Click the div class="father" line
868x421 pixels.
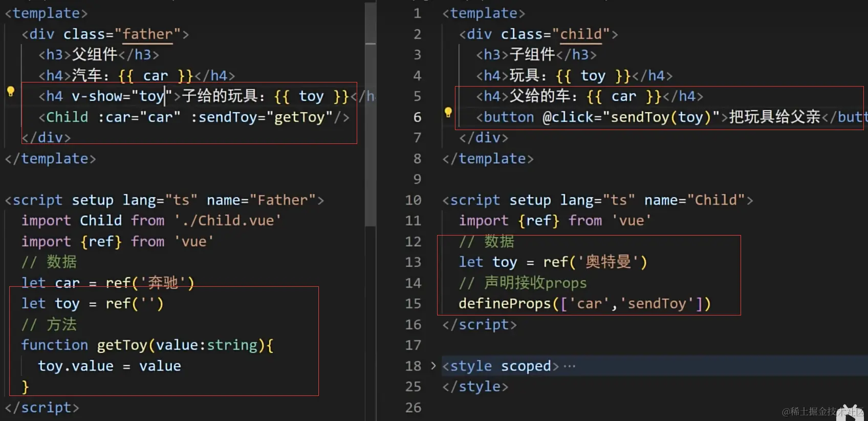(105, 34)
